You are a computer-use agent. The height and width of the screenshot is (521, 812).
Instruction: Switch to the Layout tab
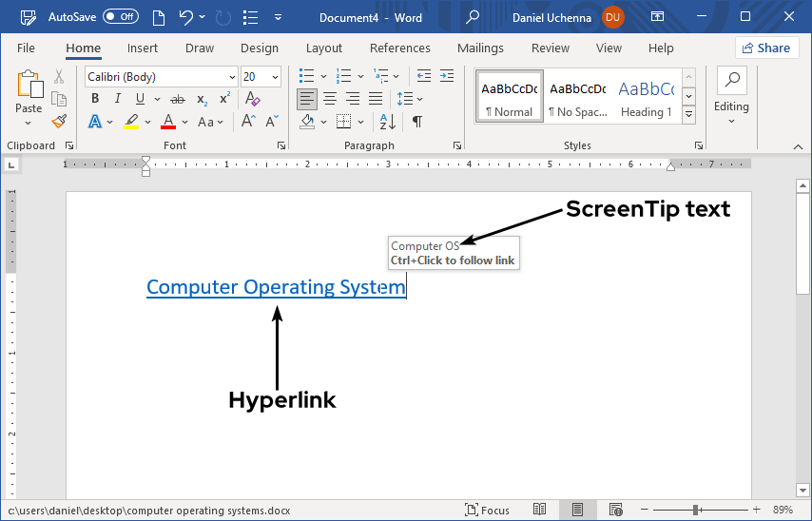(x=324, y=48)
